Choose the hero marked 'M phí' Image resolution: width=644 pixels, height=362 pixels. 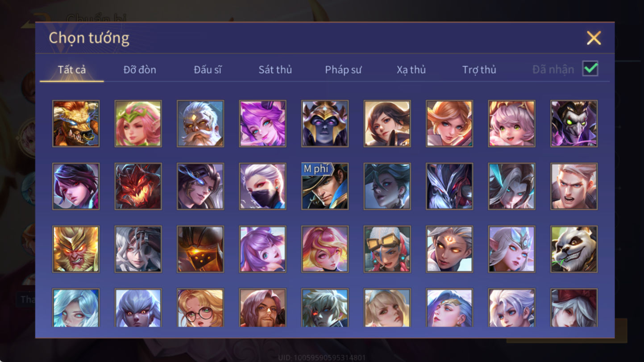pyautogui.click(x=325, y=186)
